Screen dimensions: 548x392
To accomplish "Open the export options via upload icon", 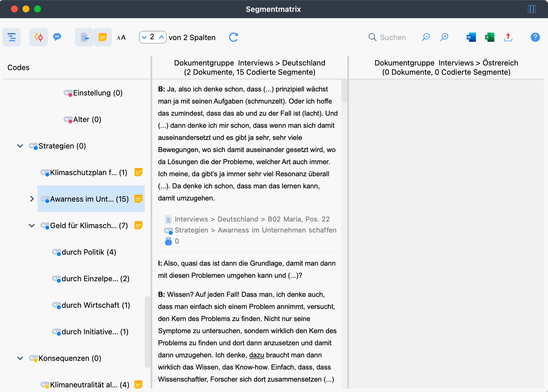I will [508, 37].
